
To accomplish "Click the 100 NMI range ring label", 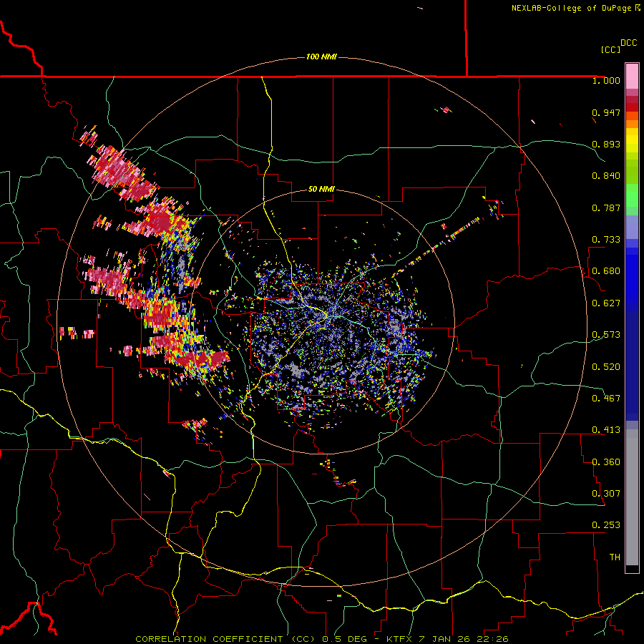I will click(321, 57).
